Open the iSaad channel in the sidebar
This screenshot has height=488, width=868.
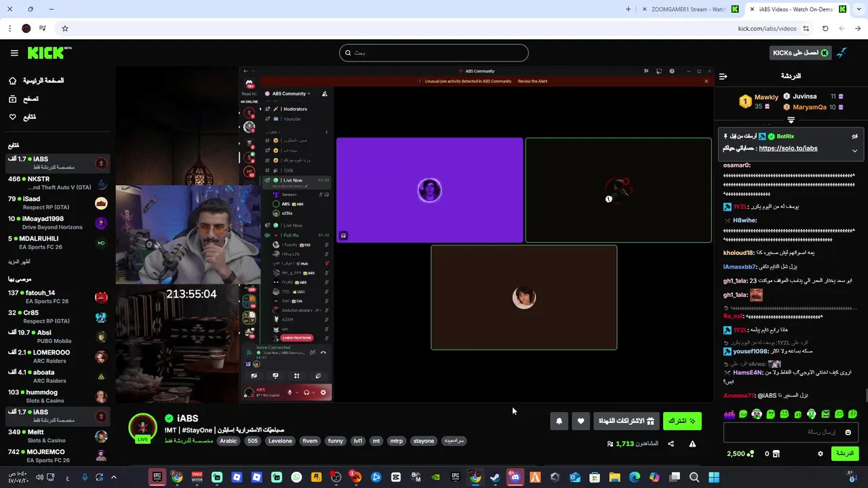click(x=57, y=203)
